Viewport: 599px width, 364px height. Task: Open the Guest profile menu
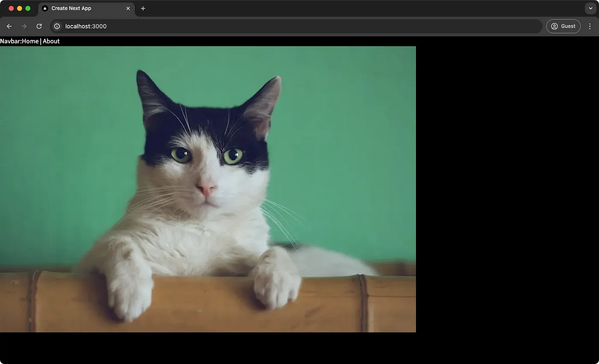563,26
